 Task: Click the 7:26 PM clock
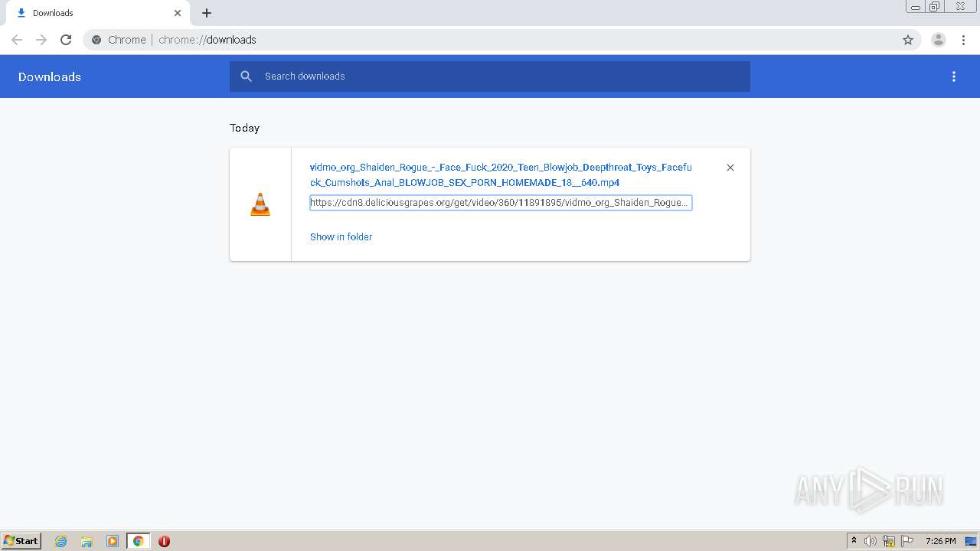pyautogui.click(x=940, y=541)
